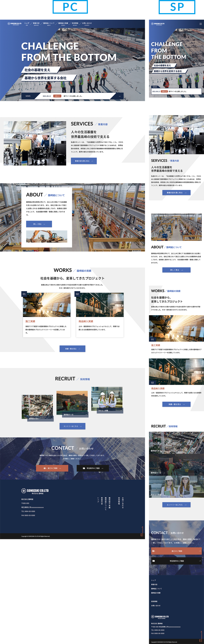The height and width of the screenshot is (644, 204).
Task: Open 採用情報 RECRUIT from the PC navigation
Action: 75,24
